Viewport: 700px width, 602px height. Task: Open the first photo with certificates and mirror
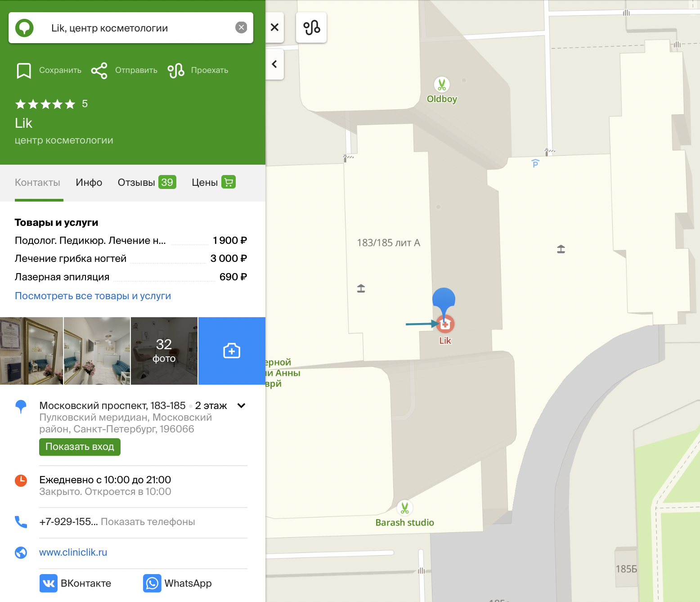point(31,351)
